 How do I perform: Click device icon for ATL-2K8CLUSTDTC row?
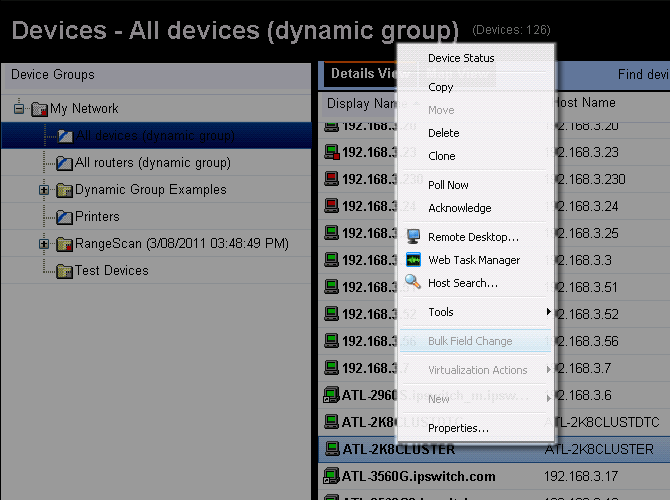click(x=332, y=421)
